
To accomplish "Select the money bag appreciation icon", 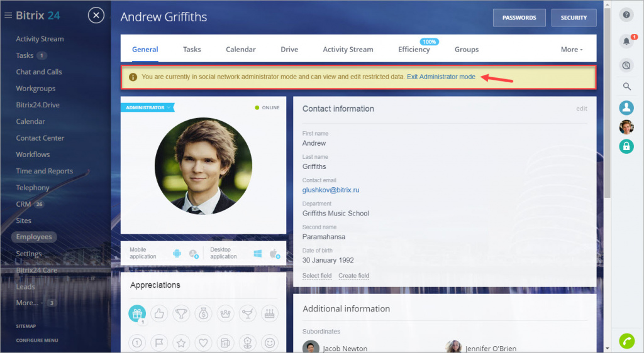I will pyautogui.click(x=203, y=313).
